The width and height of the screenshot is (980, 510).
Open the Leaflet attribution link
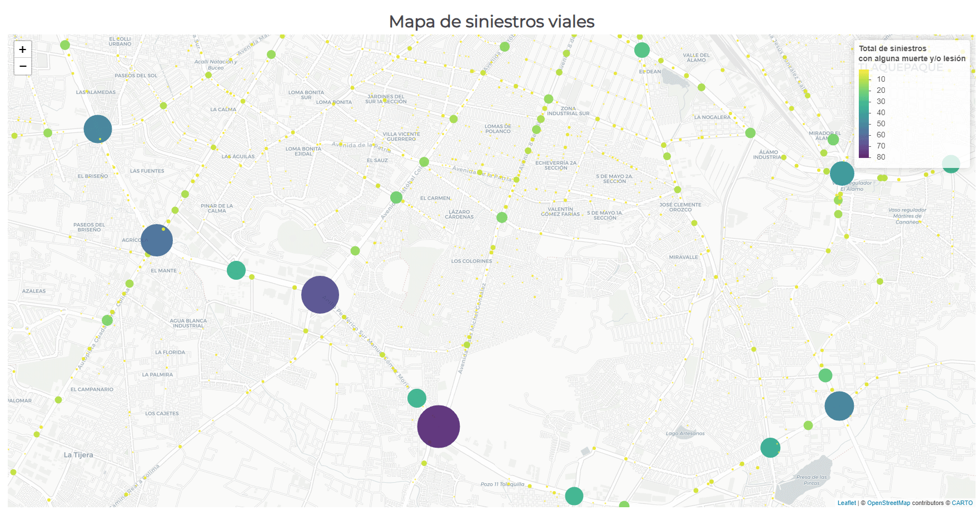click(847, 503)
